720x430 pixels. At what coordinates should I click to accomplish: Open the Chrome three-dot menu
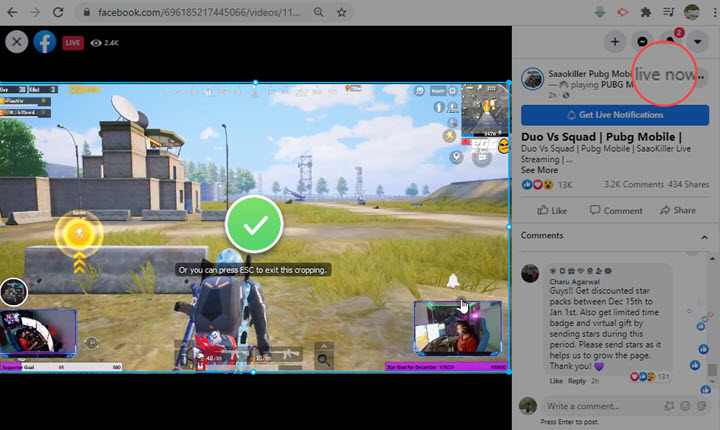pos(715,12)
